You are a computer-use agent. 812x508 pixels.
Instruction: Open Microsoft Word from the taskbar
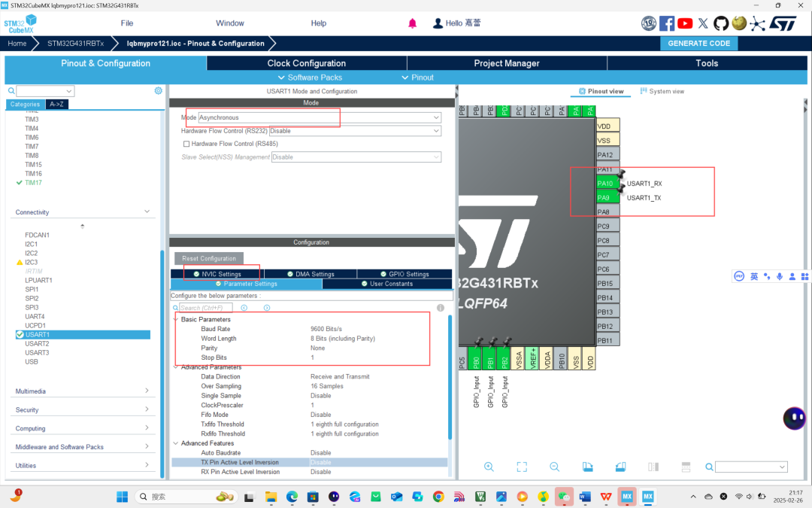point(585,497)
